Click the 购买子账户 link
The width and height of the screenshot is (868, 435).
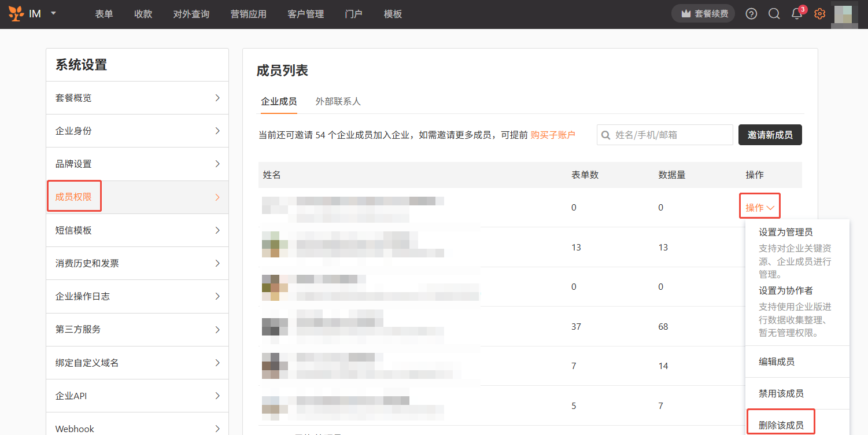(553, 135)
